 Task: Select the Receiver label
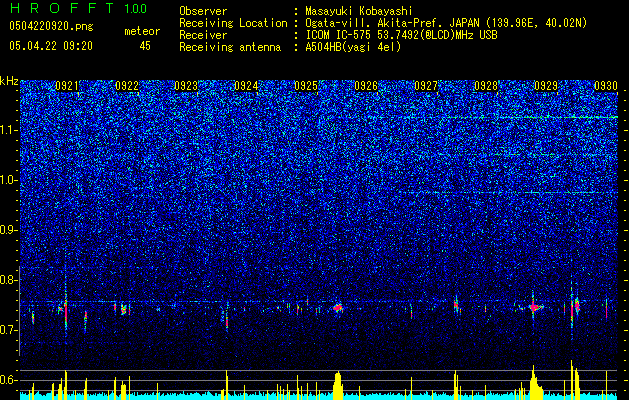click(203, 35)
